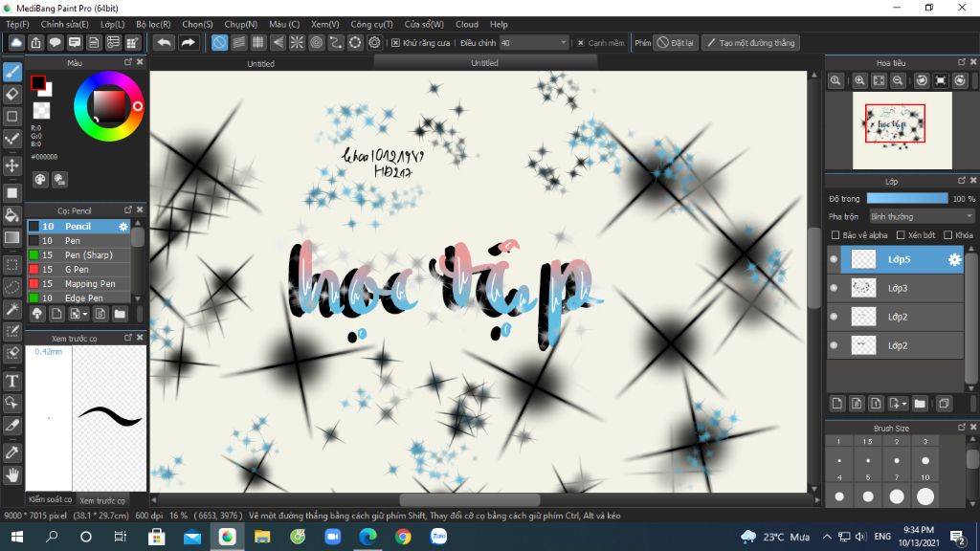
Task: Select the Brush tool
Action: (11, 72)
